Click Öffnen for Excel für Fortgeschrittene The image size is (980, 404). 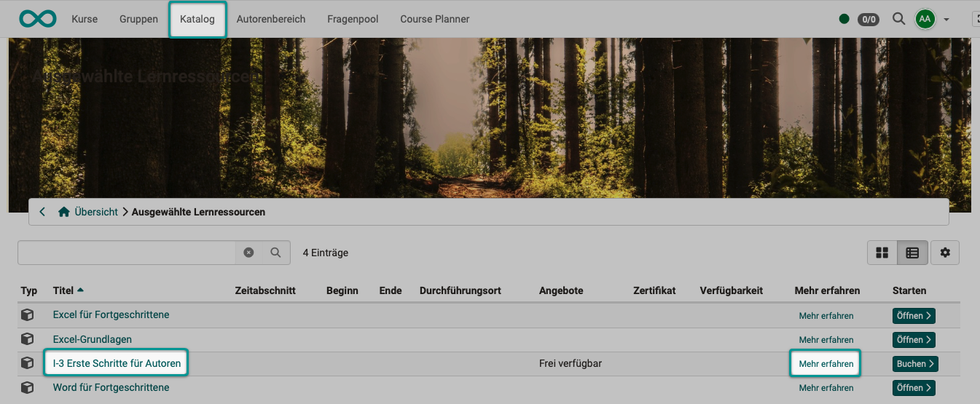pyautogui.click(x=914, y=316)
